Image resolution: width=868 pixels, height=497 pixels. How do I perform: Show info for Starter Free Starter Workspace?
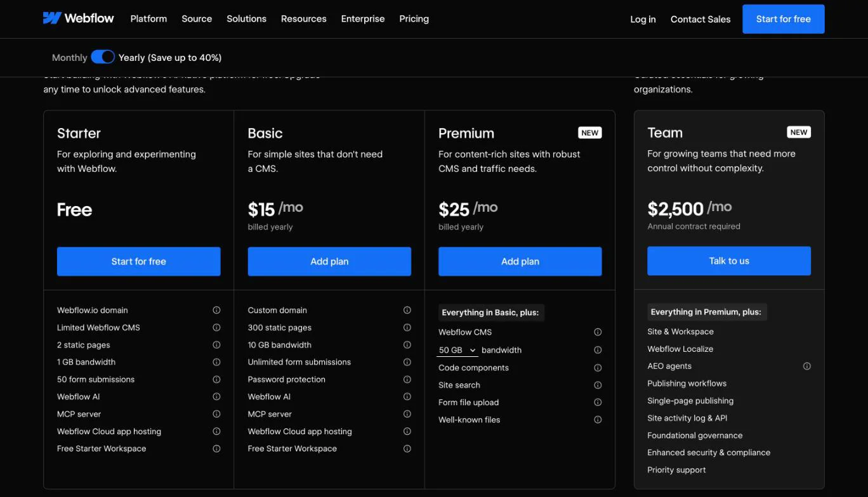point(216,448)
